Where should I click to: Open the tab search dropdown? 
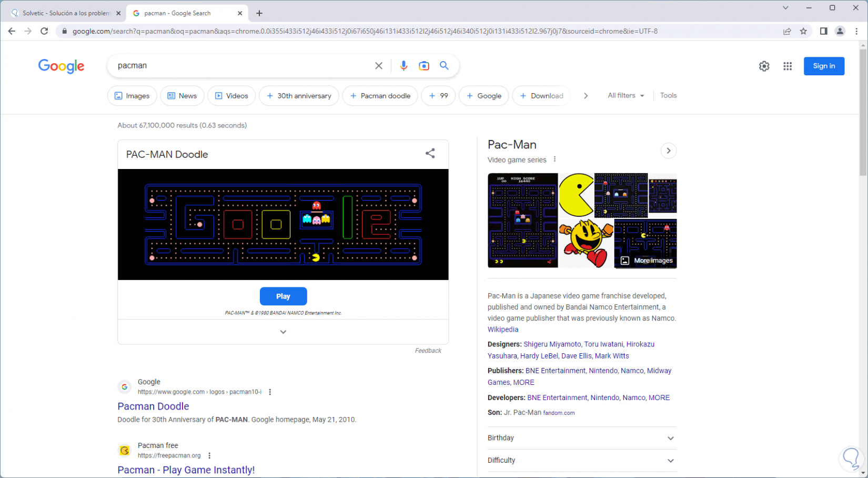(785, 8)
